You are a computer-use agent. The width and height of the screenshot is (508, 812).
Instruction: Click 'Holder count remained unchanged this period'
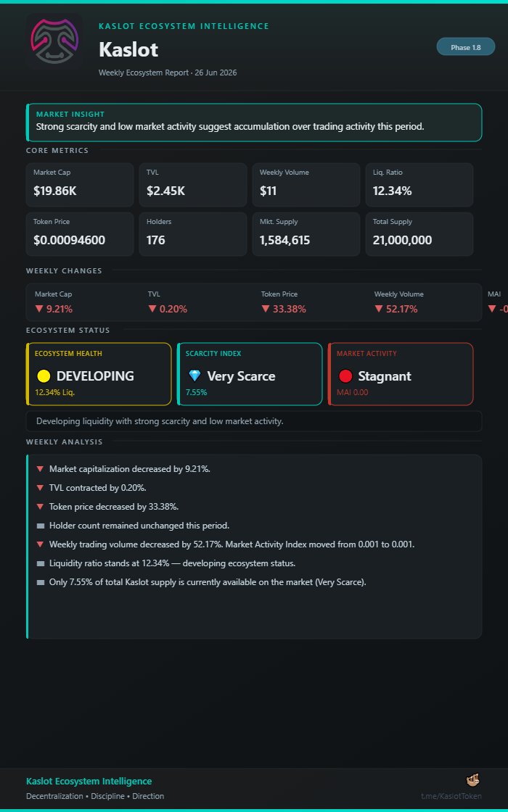[x=139, y=526]
